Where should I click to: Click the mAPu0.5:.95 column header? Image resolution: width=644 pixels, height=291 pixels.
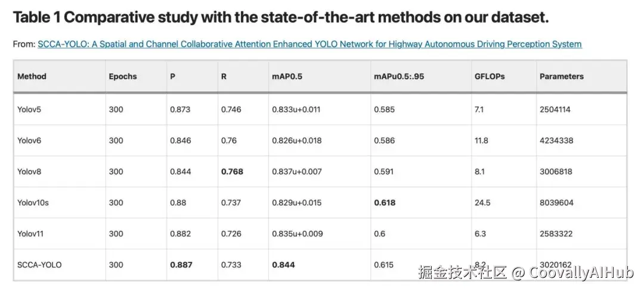[399, 76]
